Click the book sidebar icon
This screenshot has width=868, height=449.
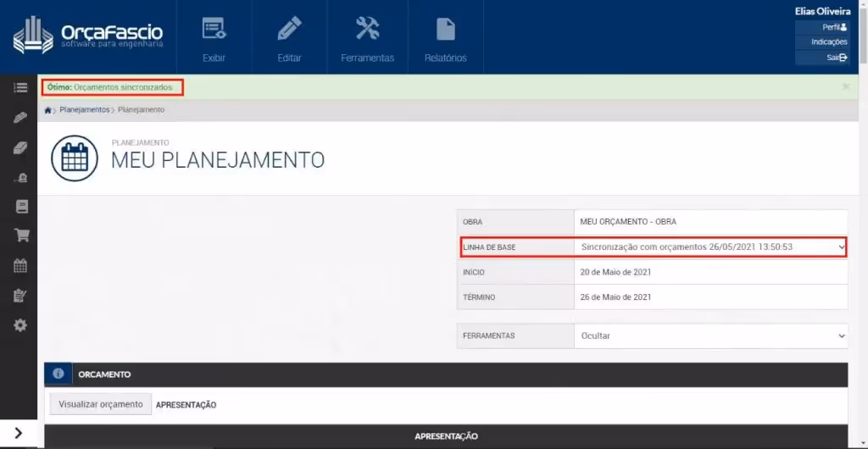(x=21, y=207)
